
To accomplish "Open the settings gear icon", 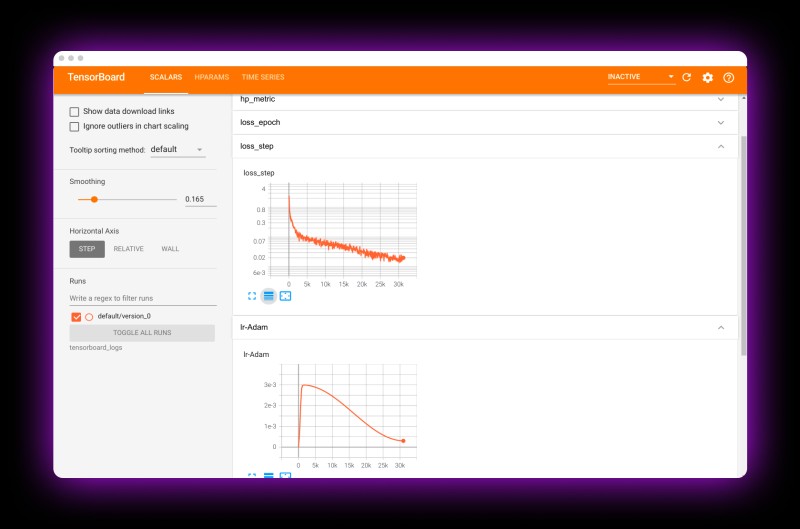I will pos(708,78).
